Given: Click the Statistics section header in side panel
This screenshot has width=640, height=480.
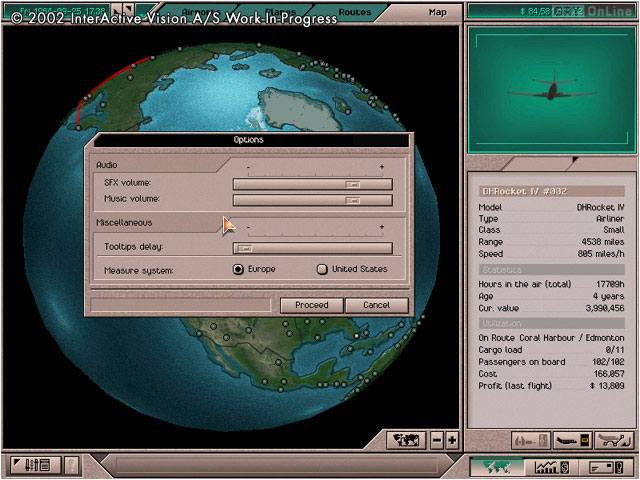Looking at the screenshot, I should click(x=551, y=270).
